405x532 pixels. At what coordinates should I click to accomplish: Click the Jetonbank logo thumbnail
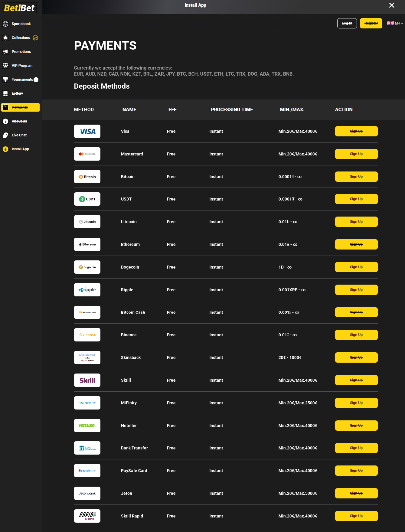tap(87, 493)
